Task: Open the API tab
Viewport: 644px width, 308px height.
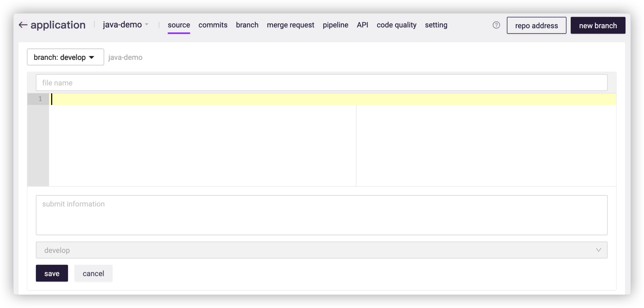Action: [x=362, y=25]
